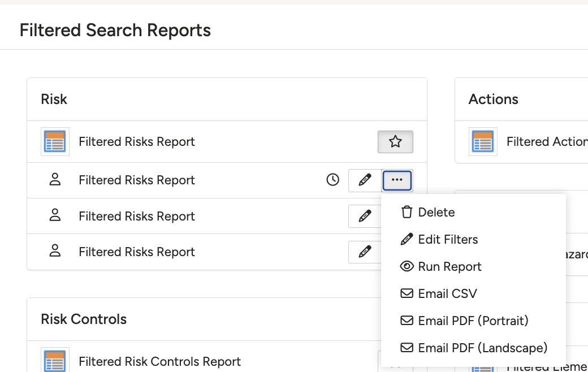Click the Filtered Actions report icon in Actions panel
Image resolution: width=588 pixels, height=372 pixels.
(483, 142)
